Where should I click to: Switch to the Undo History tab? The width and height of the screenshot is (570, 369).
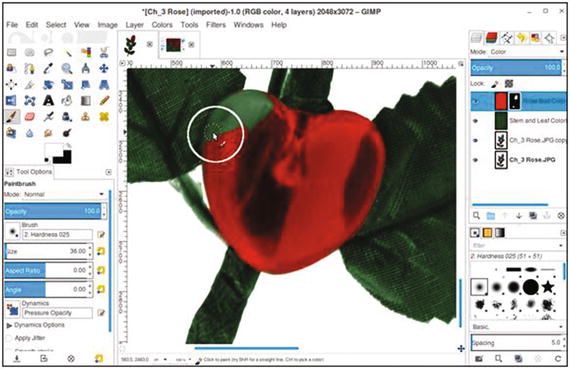[x=521, y=38]
